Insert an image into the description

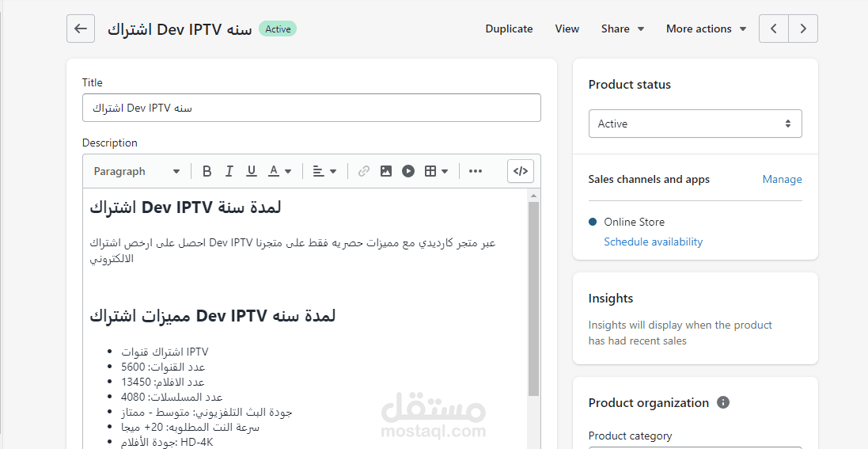(386, 171)
